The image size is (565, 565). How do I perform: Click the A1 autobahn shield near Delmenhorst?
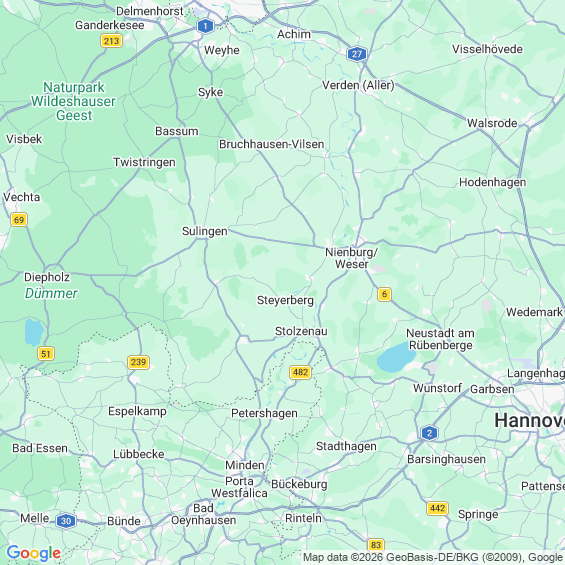click(205, 26)
